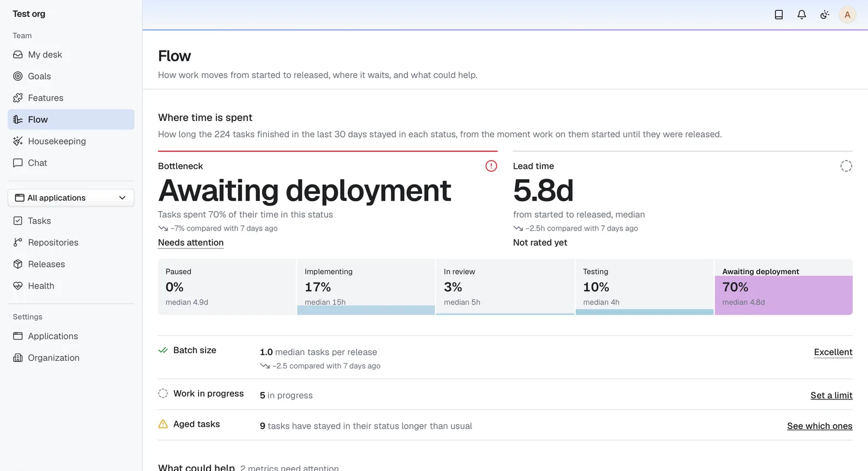
Task: Click the Goals target icon
Action: 18,77
